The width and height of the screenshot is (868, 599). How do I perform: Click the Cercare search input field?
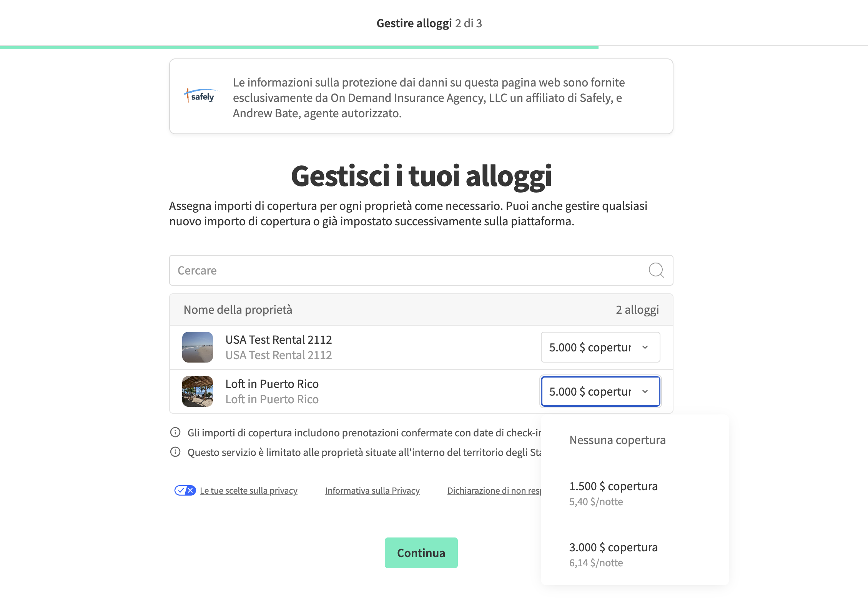407,270
